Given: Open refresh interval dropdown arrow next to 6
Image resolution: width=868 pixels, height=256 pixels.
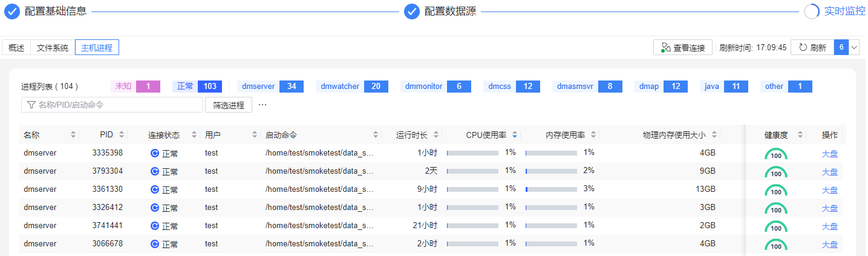Looking at the screenshot, I should (854, 47).
